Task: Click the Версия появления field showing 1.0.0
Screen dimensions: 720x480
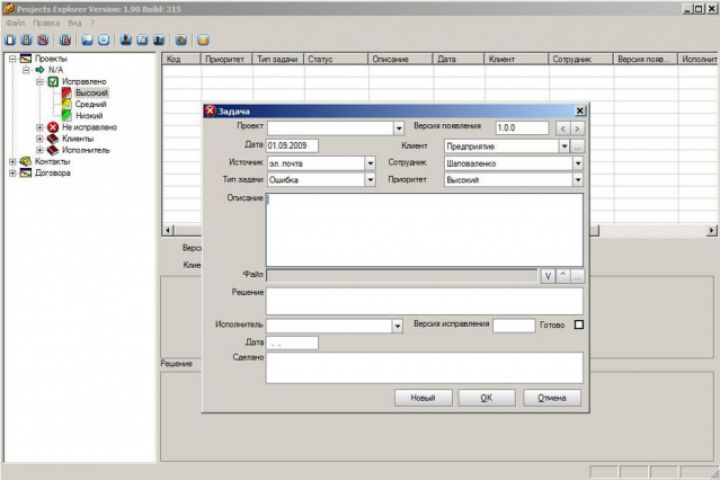Action: (x=522, y=128)
